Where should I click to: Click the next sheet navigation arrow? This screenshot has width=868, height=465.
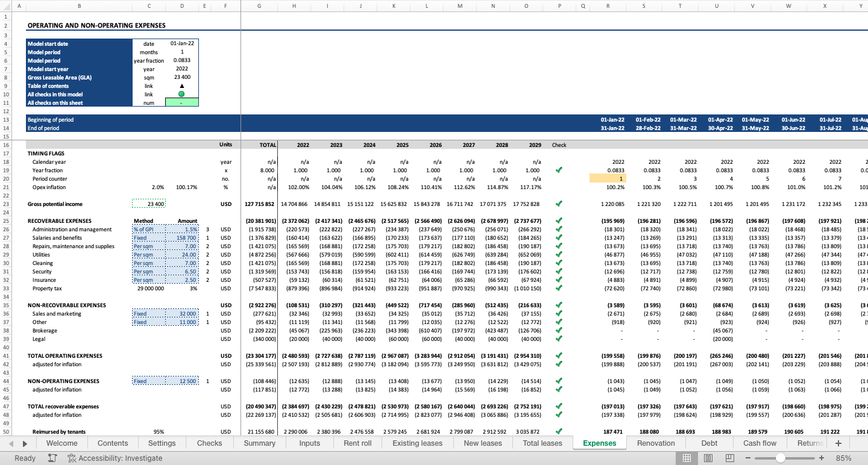23,443
